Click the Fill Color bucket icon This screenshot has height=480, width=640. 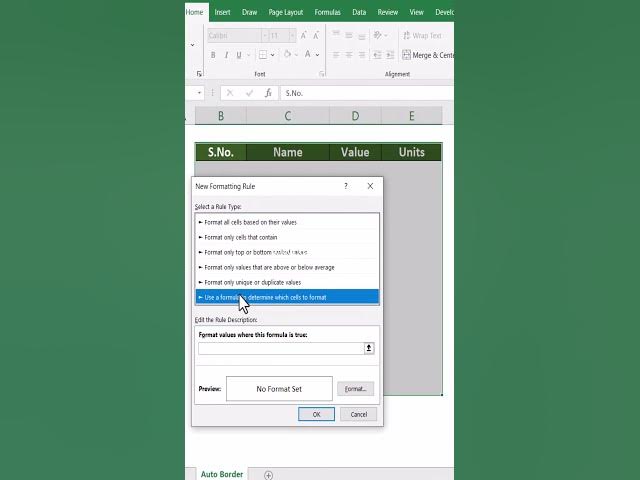287,54
